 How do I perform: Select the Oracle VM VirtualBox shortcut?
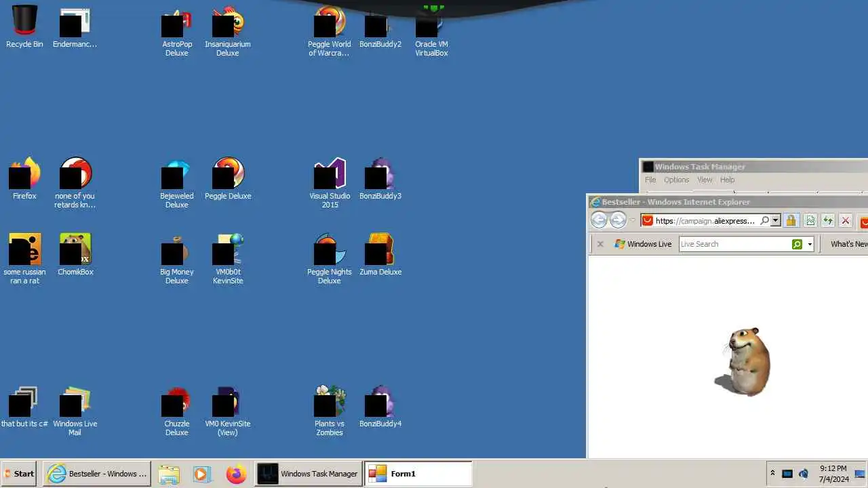pos(431,32)
